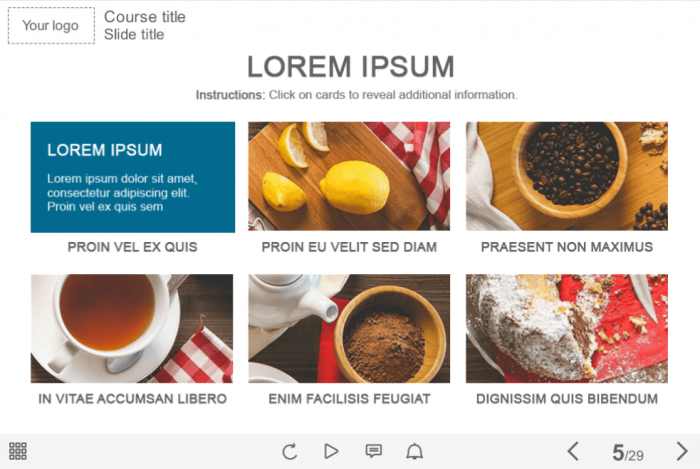Open the transcript speech bubble icon
The image size is (700, 469).
click(374, 451)
